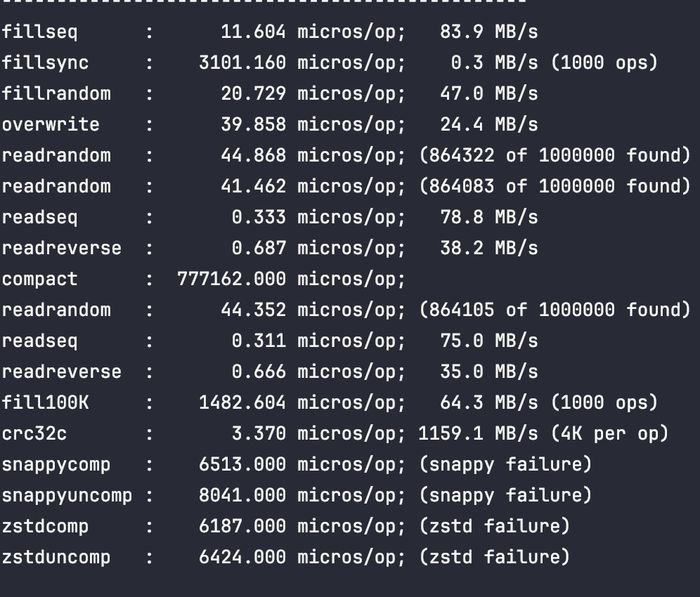Click the zstduncomp benchmark label
700x597 pixels.
pyautogui.click(x=56, y=558)
